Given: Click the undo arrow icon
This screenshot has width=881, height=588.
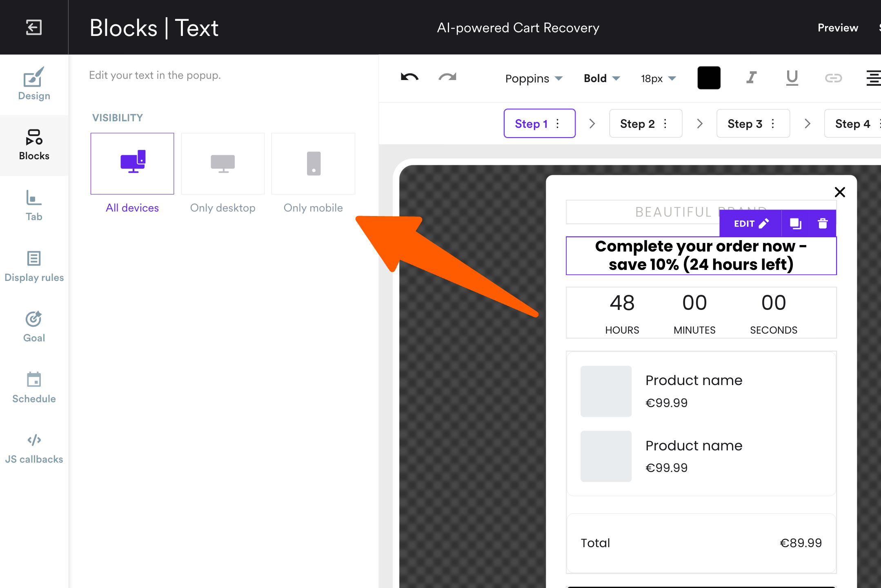Looking at the screenshot, I should [409, 78].
